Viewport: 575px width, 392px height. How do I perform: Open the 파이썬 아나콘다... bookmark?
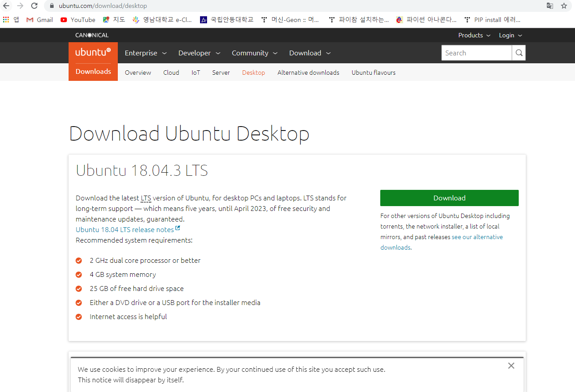(x=426, y=20)
